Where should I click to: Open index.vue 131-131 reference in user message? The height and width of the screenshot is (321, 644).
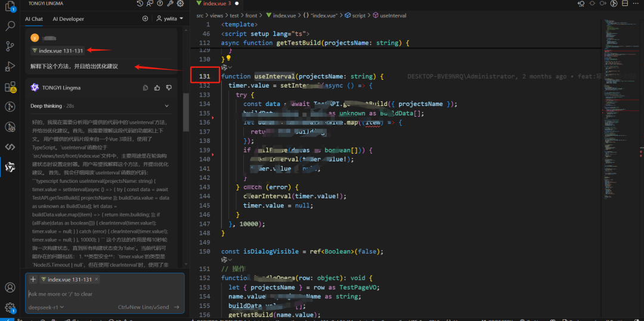[x=57, y=51]
